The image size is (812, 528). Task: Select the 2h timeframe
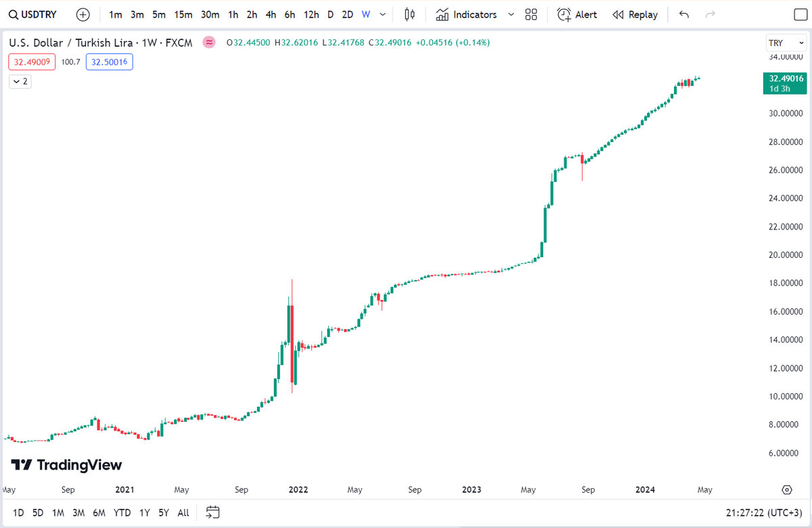(x=252, y=14)
